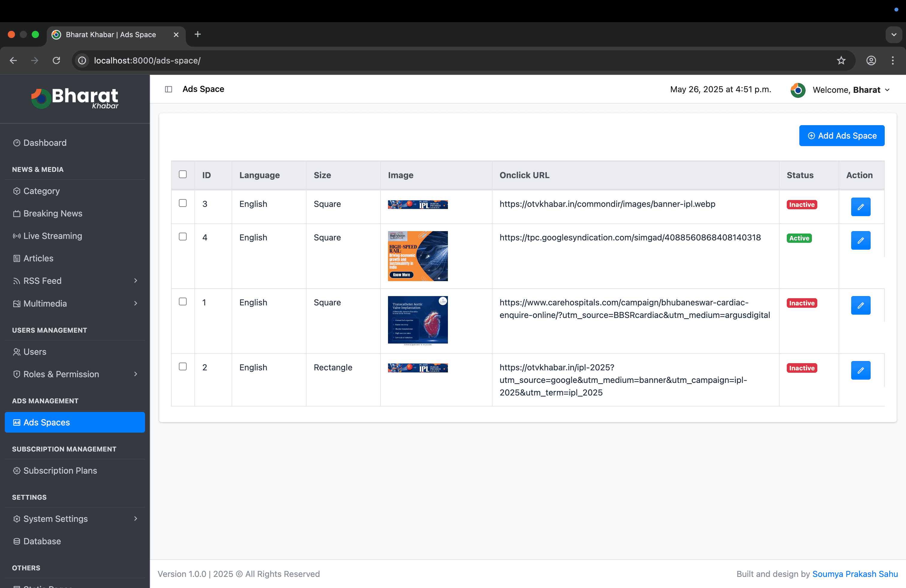Open the Welcome, Bharat user dropdown

pos(851,90)
